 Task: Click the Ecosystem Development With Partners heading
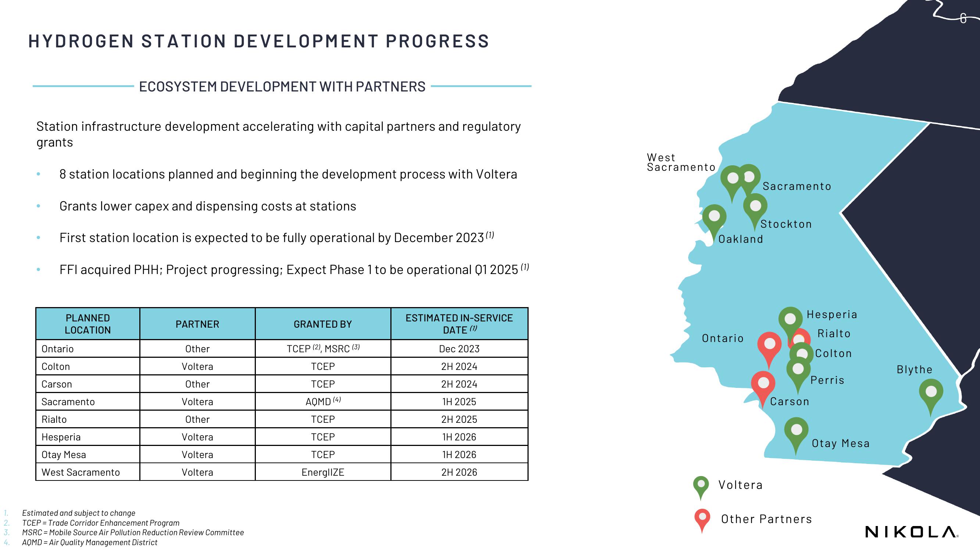tap(282, 86)
